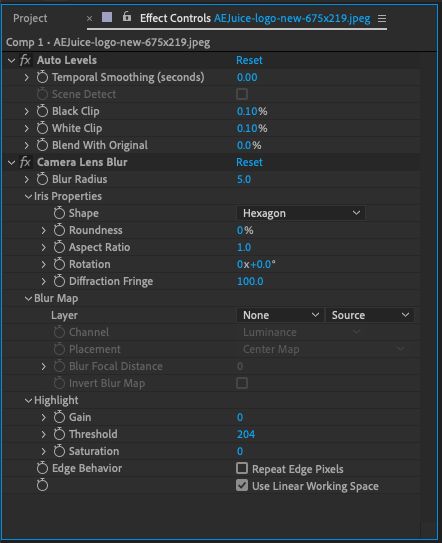Viewport: 442px width, 543px height.
Task: Toggle stopwatch for Blur Radius
Action: tap(42, 179)
